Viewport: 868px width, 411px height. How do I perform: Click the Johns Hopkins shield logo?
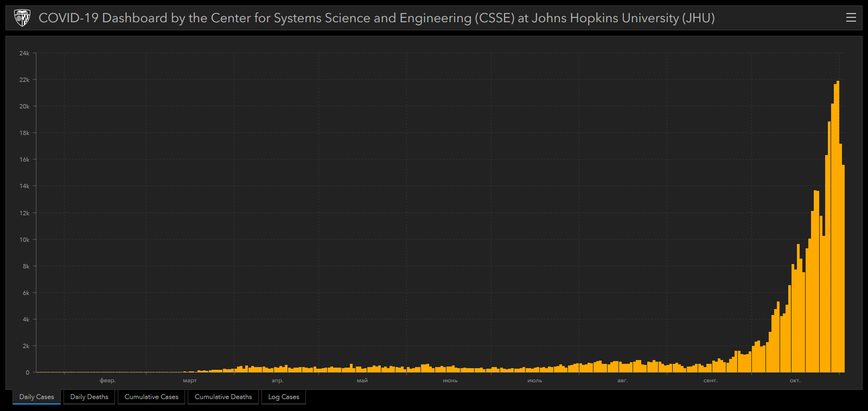pos(22,18)
